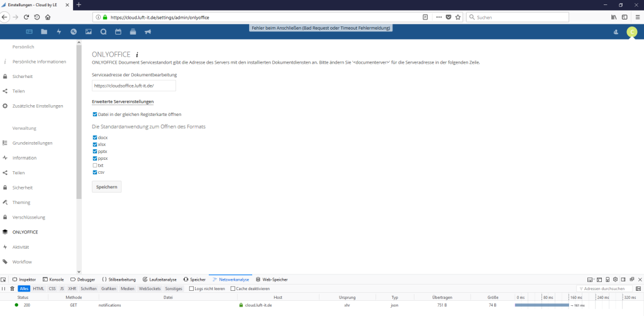644x316 pixels.
Task: Go to browser home page icon
Action: point(48,17)
